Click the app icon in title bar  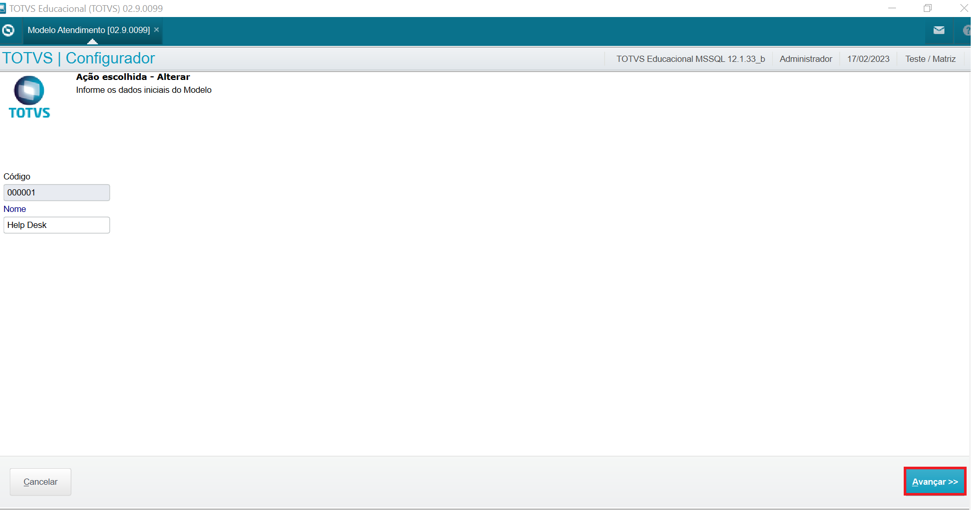pos(3,8)
